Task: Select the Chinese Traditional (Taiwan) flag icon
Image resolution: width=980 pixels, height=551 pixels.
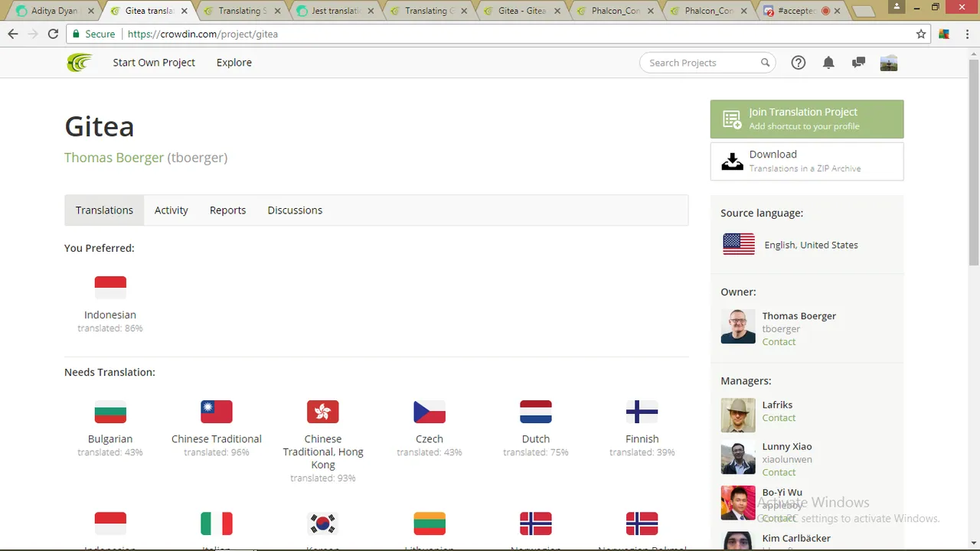Action: [x=217, y=412]
